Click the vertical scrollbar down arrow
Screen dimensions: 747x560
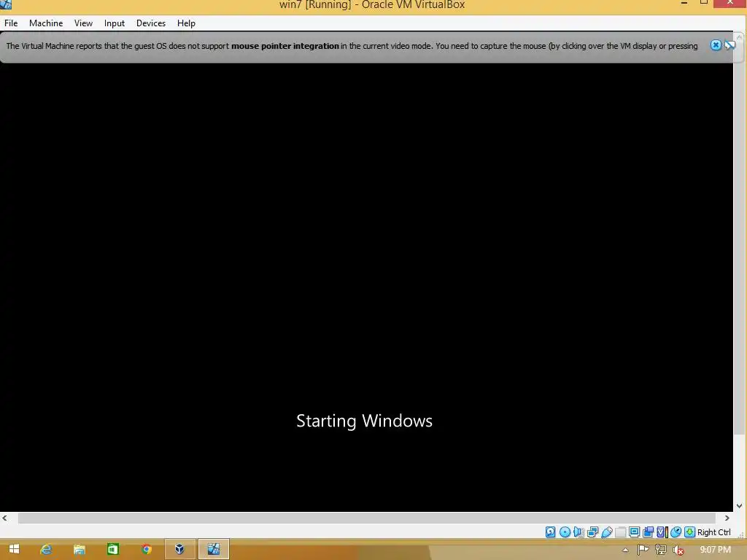pyautogui.click(x=740, y=506)
